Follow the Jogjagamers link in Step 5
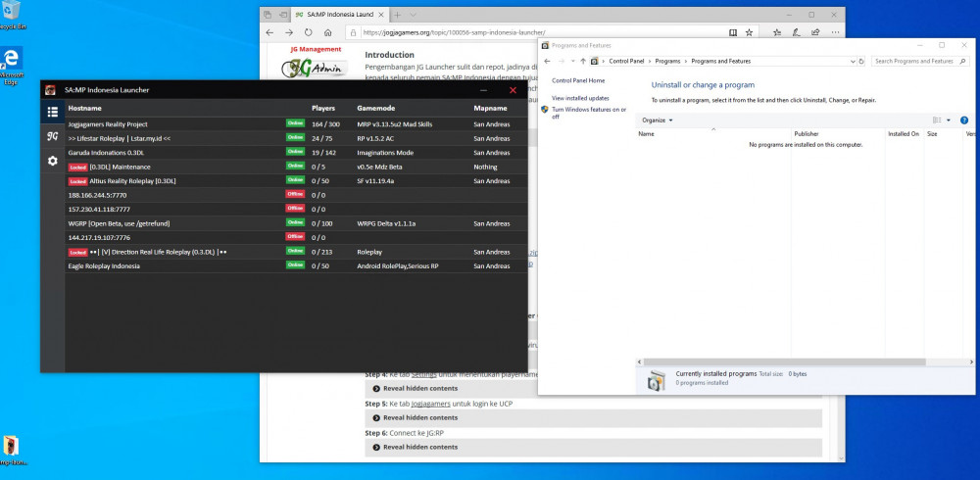The height and width of the screenshot is (480, 980). 430,404
